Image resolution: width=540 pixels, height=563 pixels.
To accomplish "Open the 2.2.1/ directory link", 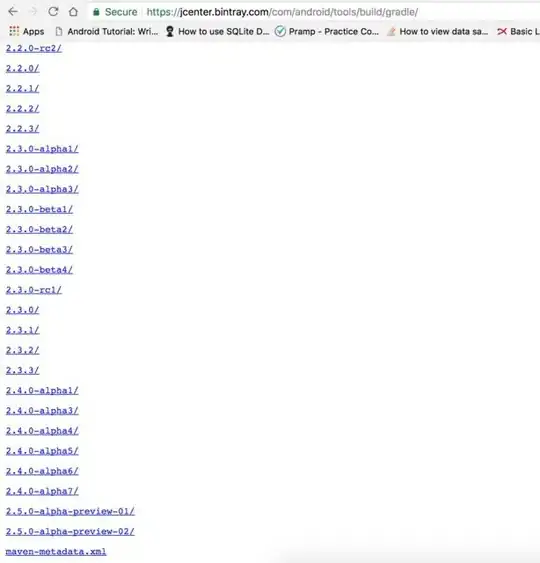I will click(x=23, y=89).
